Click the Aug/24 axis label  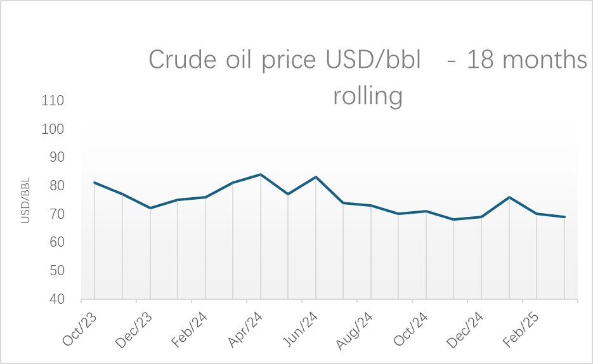(x=355, y=331)
